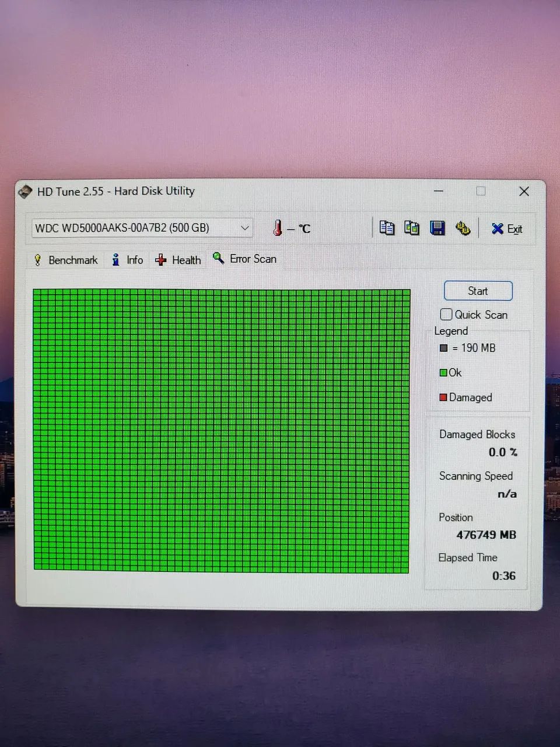The width and height of the screenshot is (560, 747).
Task: Click the Position value 476749 MB
Action: click(486, 535)
